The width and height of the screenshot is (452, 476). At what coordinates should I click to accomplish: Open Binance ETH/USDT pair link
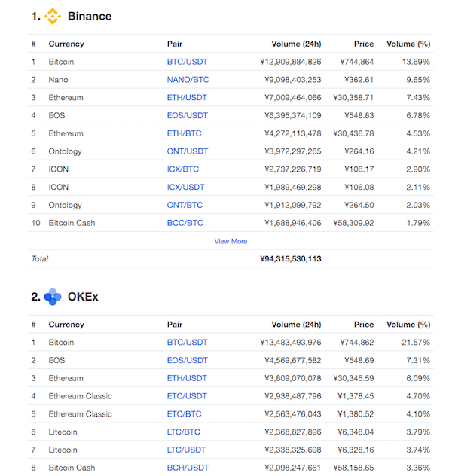point(187,98)
